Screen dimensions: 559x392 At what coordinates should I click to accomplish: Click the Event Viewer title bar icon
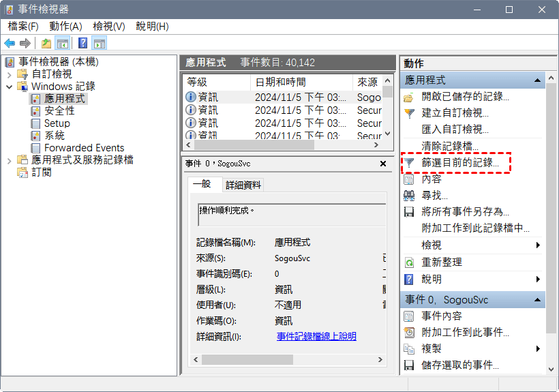10,10
